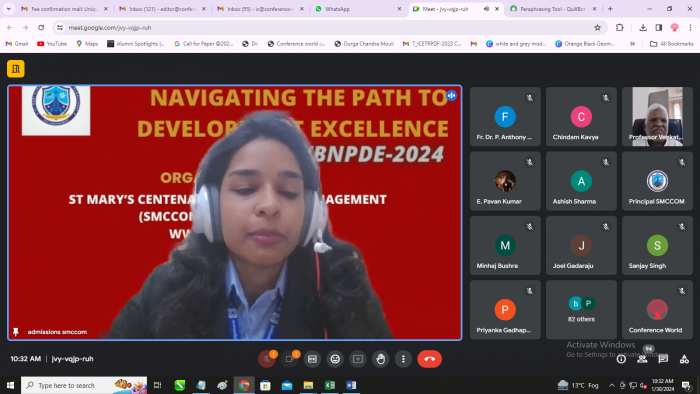Open the emoji reactions panel
This screenshot has width=700, height=394.
[x=335, y=359]
